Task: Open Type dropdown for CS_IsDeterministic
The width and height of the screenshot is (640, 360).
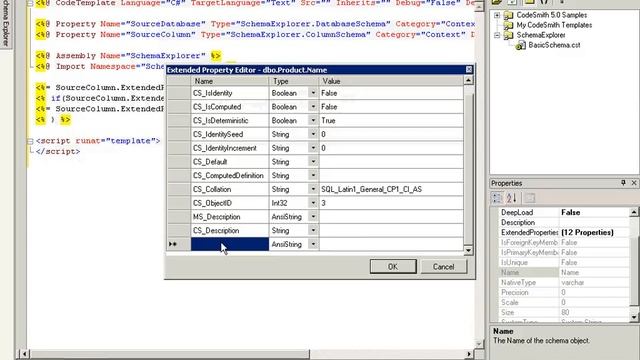Action: tap(313, 120)
